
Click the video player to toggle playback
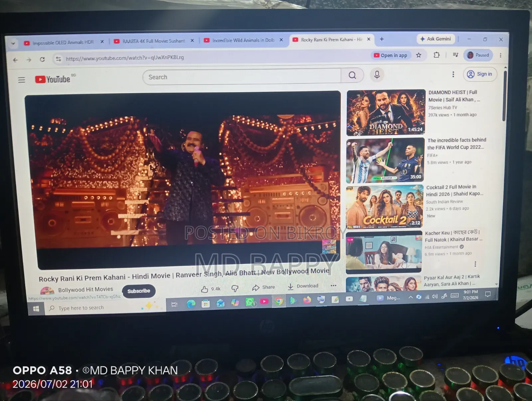click(x=185, y=180)
